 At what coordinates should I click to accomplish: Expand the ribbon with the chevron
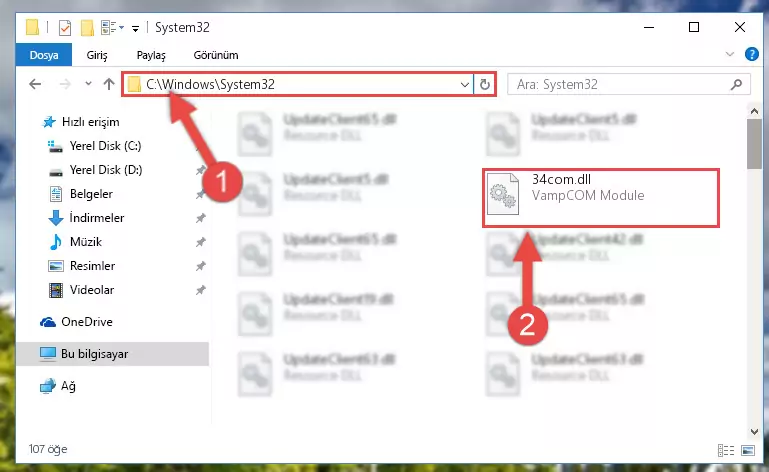click(x=730, y=54)
